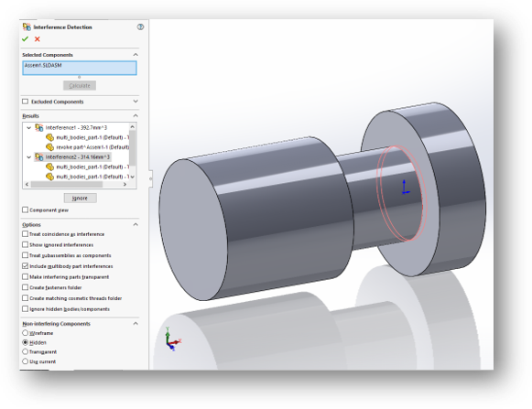Accept with the green checkmark icon
The height and width of the screenshot is (409, 532).
pyautogui.click(x=25, y=39)
